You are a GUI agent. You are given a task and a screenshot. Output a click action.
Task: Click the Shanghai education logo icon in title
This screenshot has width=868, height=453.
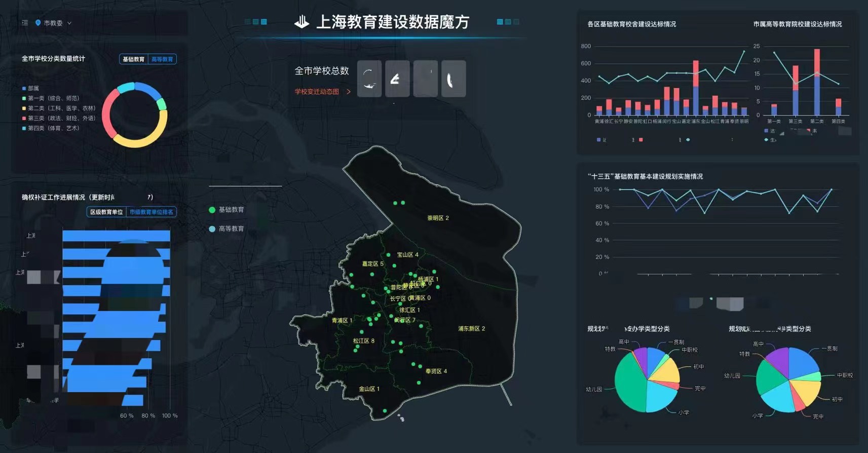[301, 22]
